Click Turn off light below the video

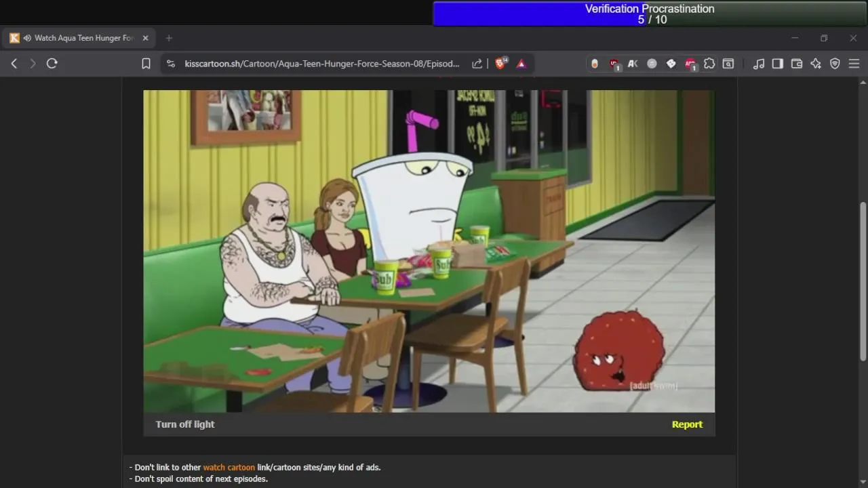(x=185, y=424)
